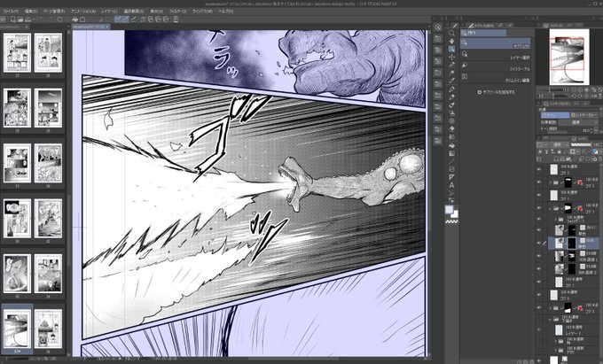Click サブツールを追加する add sub tool

click(x=496, y=92)
